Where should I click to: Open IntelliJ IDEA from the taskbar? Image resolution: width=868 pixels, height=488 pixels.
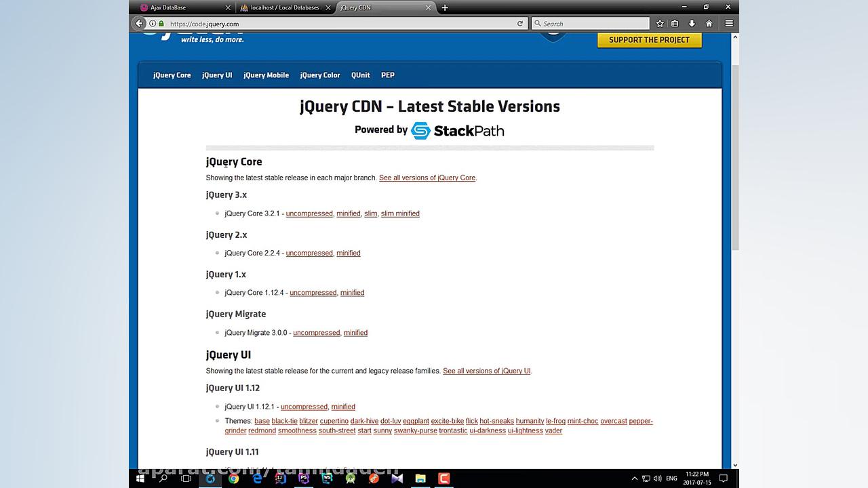(280, 479)
